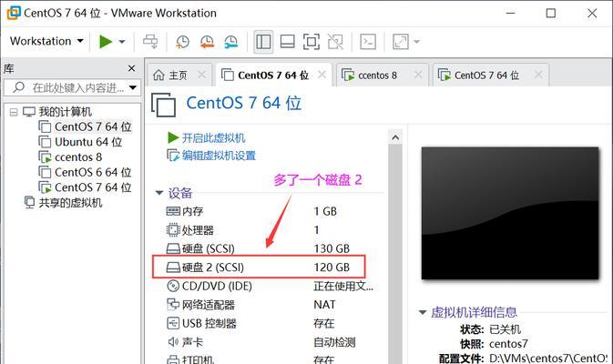This screenshot has height=364, width=613.
Task: Click the 已关机 status value
Action: [x=505, y=329]
